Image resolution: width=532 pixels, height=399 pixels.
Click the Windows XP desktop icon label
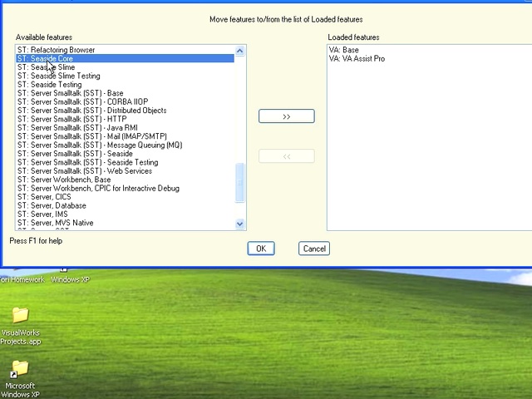[70, 279]
